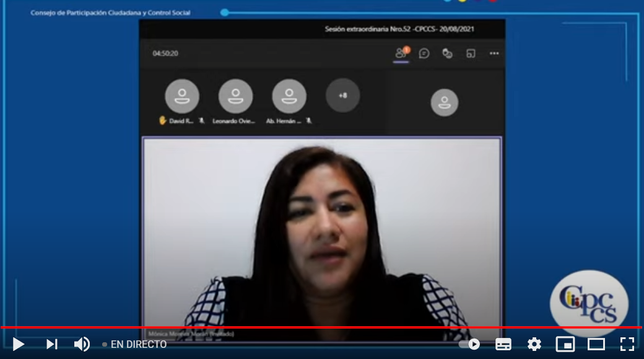
Task: Click the 04:50:20 meeting timer
Action: [165, 53]
